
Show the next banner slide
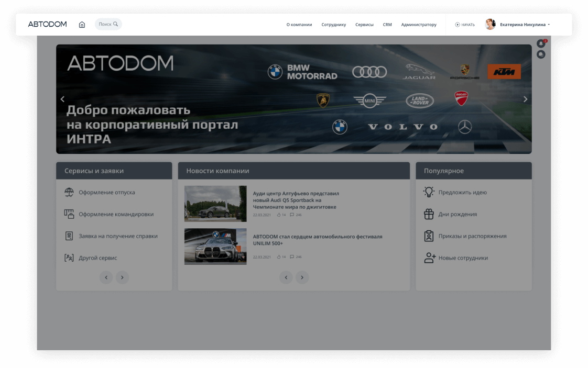coord(525,99)
